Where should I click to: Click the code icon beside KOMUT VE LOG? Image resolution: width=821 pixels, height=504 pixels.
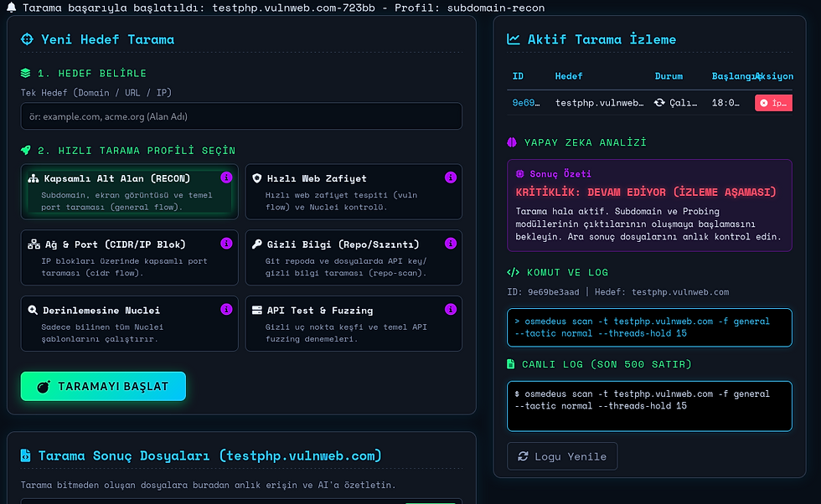coord(513,272)
